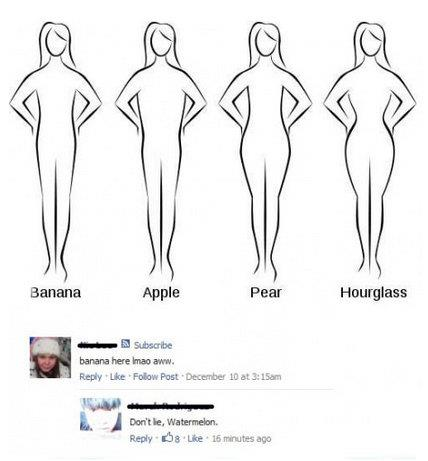The height and width of the screenshot is (461, 428).
Task: Select the Hourglass body shape figure
Action: (x=370, y=152)
